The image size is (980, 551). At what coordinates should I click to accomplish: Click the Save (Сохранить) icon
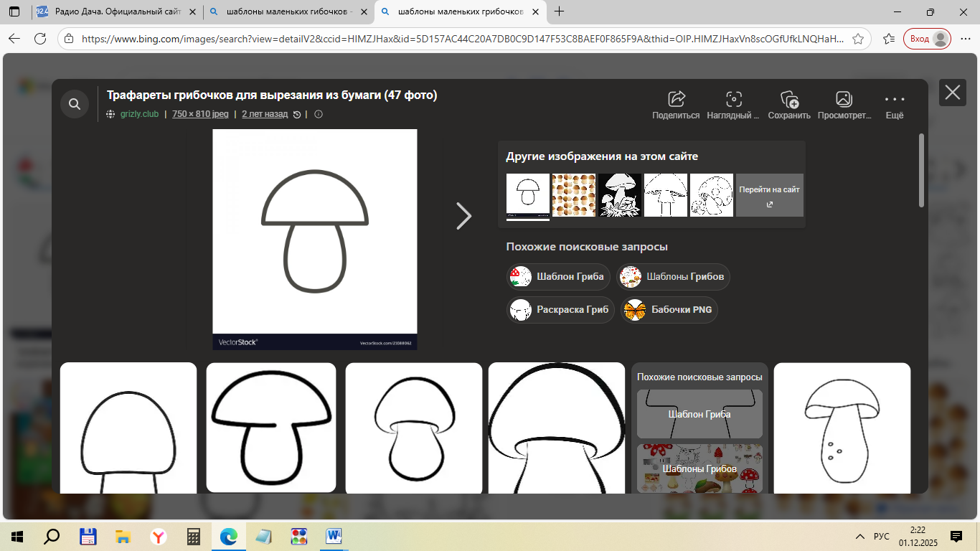789,99
